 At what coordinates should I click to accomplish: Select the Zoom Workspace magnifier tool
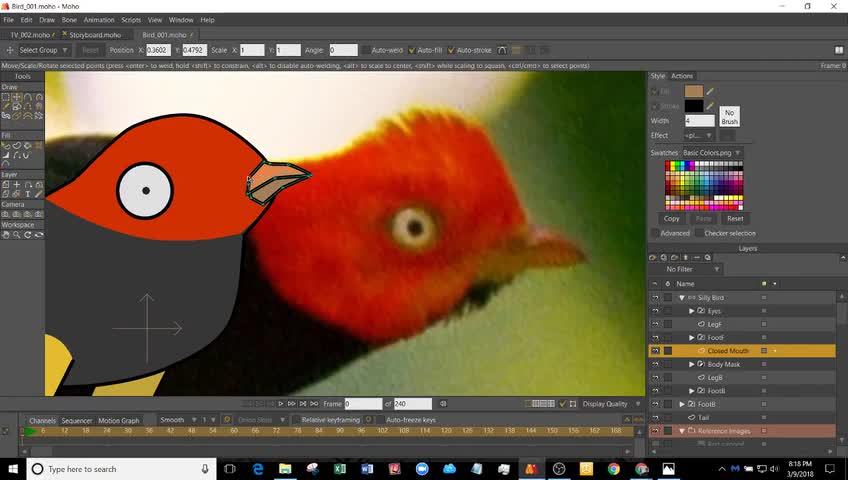click(x=17, y=235)
